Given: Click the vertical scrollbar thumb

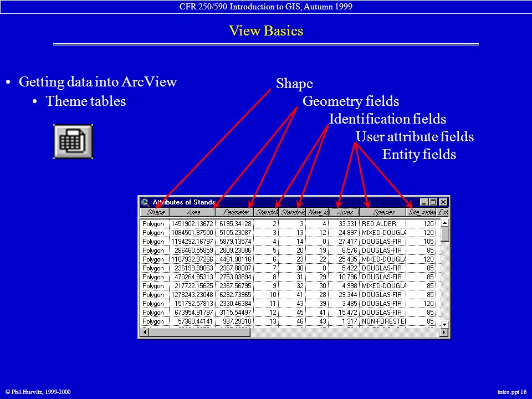Looking at the screenshot, I should tap(444, 234).
